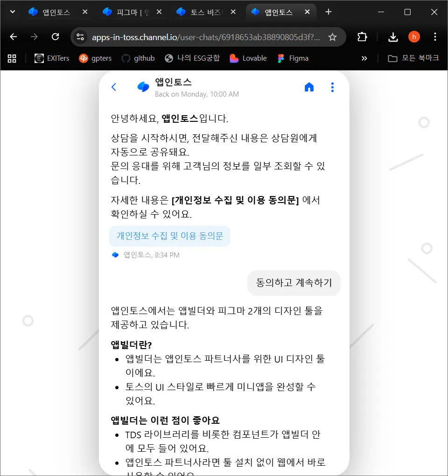Show more bookmarks chevron
This screenshot has width=448, height=476.
tap(364, 58)
